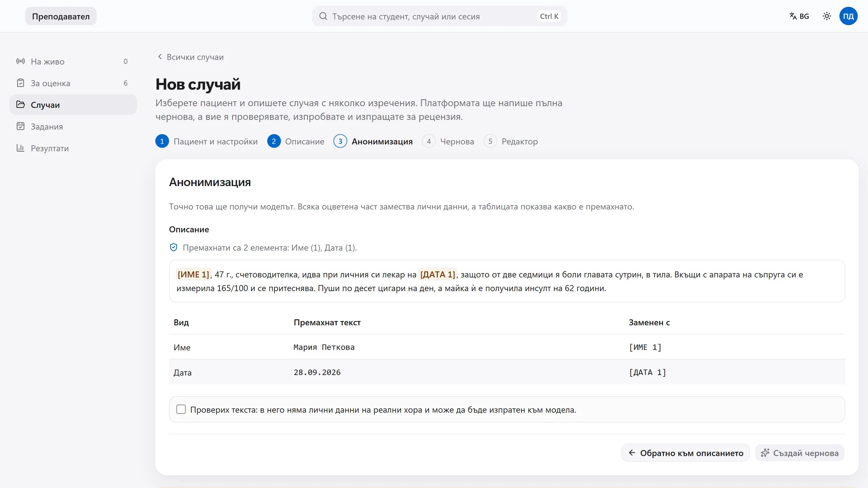Click the Създай чернова button

[x=800, y=453]
